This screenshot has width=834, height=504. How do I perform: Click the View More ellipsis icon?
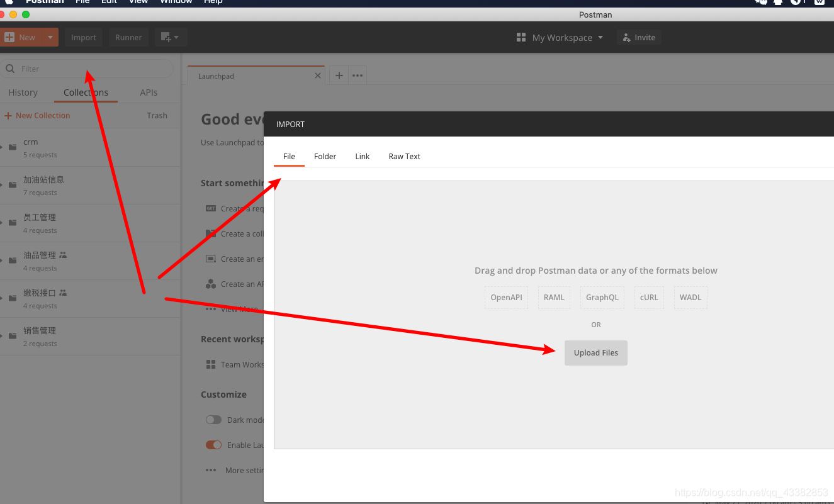pyautogui.click(x=211, y=309)
